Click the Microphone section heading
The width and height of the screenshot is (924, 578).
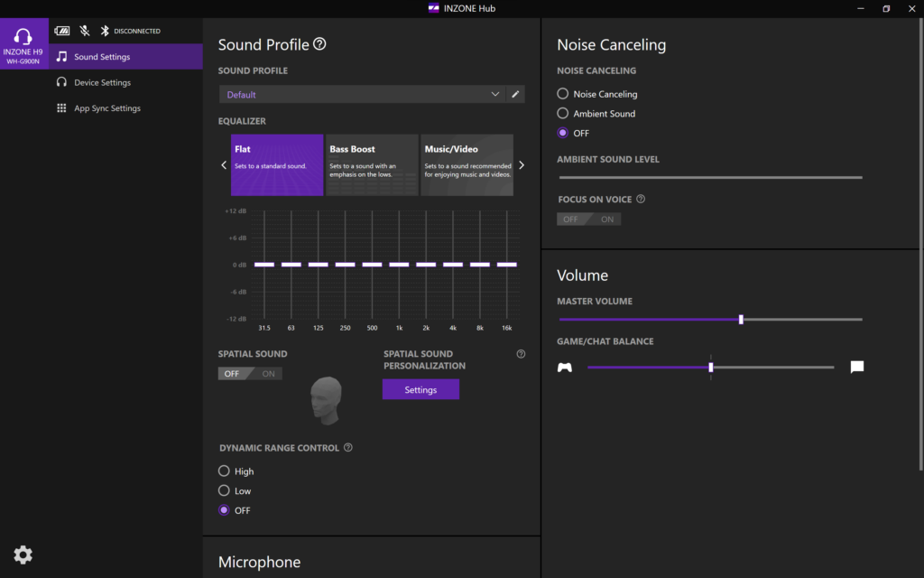(259, 562)
